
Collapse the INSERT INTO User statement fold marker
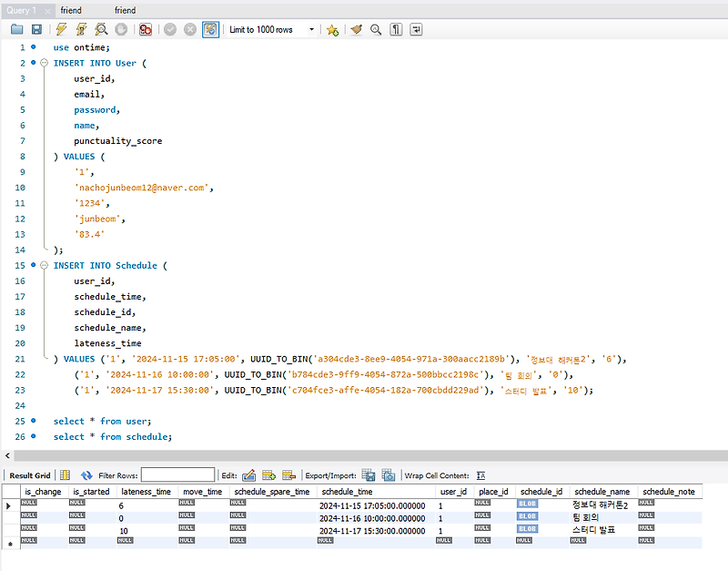43,63
